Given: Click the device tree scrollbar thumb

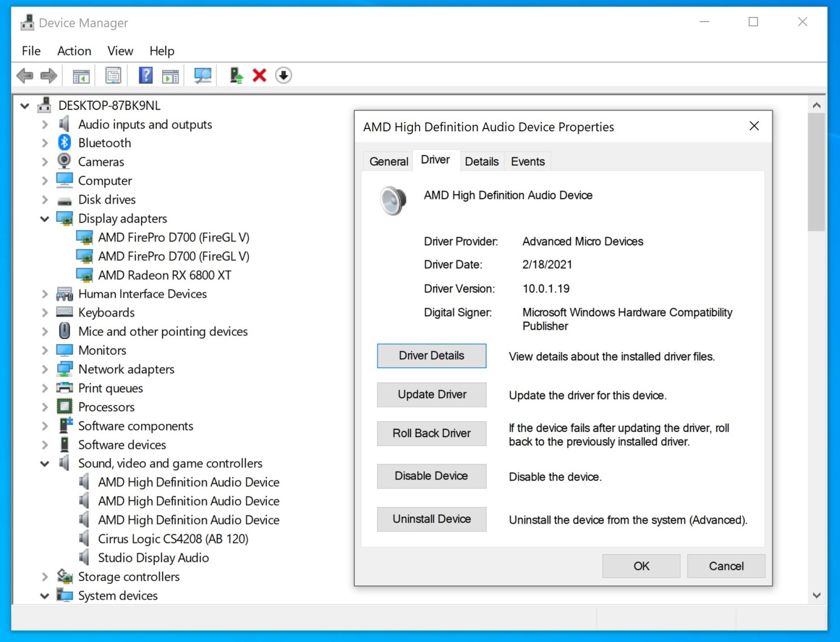Looking at the screenshot, I should pos(816,172).
